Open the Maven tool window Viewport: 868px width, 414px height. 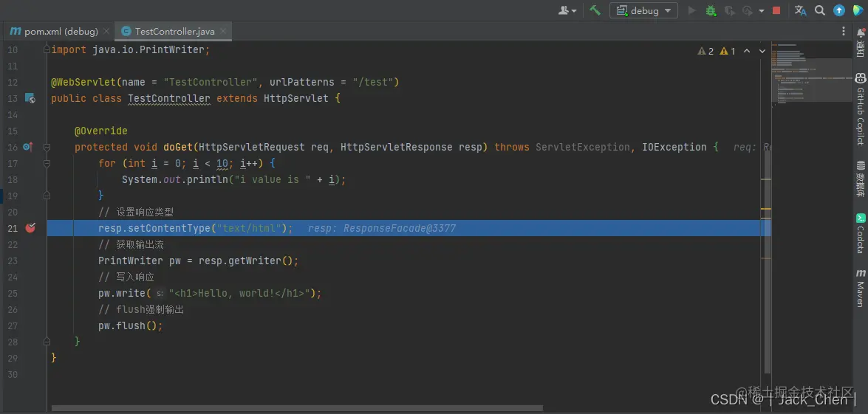861,287
